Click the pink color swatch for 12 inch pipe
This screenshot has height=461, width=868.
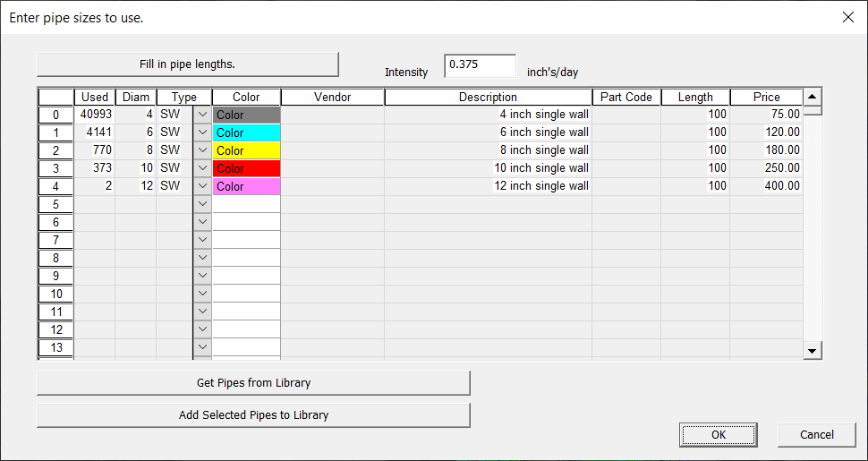point(246,186)
